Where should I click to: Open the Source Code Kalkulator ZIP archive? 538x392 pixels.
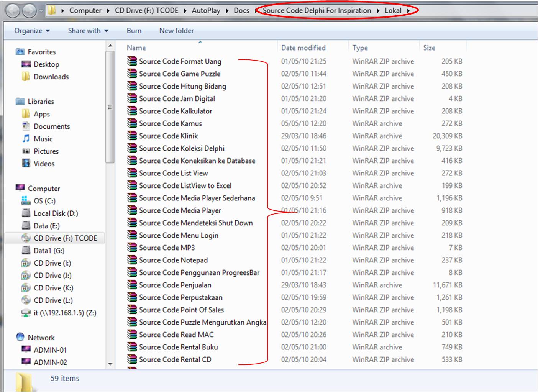[x=176, y=111]
